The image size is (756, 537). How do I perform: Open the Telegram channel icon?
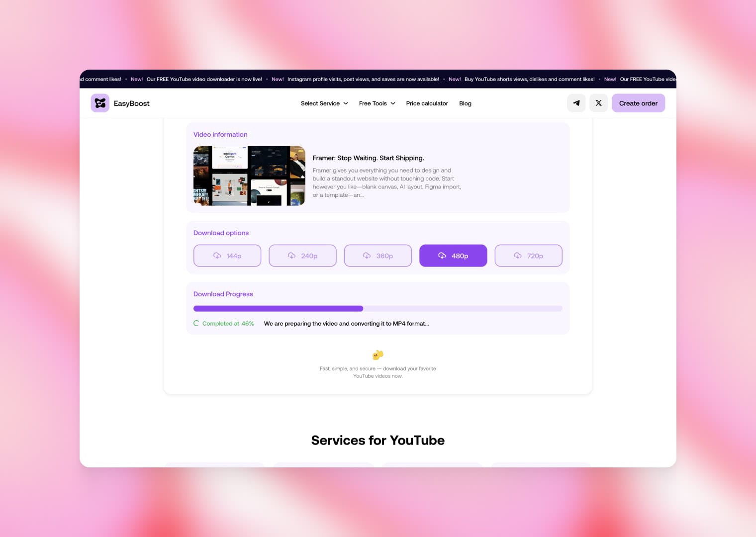pos(576,103)
